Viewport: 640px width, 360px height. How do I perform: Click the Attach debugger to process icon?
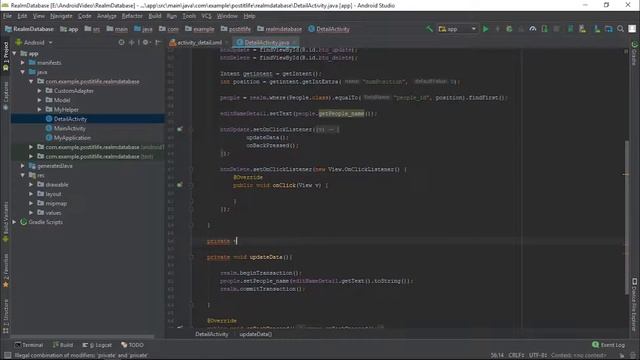coord(544,29)
